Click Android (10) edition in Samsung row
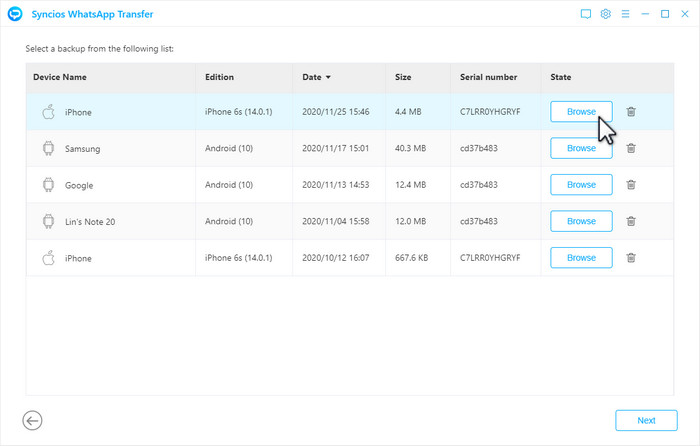The image size is (700, 446). (229, 148)
